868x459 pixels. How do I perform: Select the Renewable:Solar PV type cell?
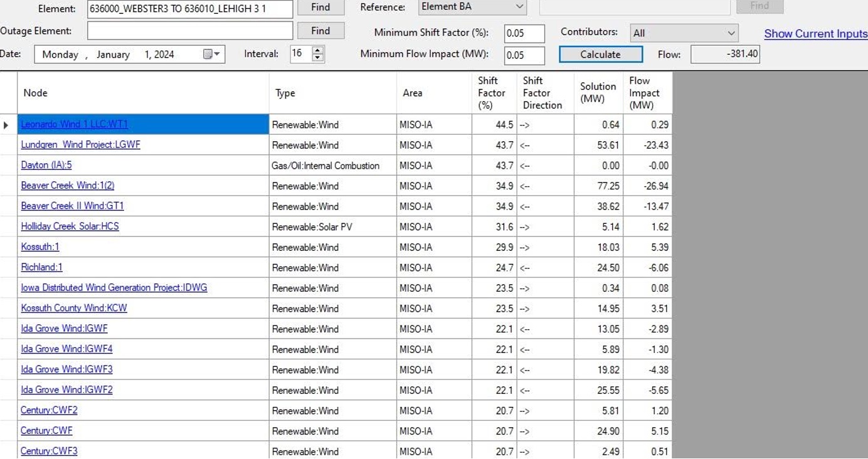[333, 227]
